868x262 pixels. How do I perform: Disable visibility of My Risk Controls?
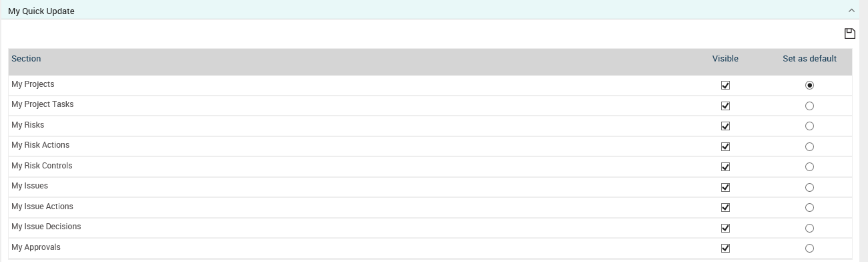click(725, 167)
